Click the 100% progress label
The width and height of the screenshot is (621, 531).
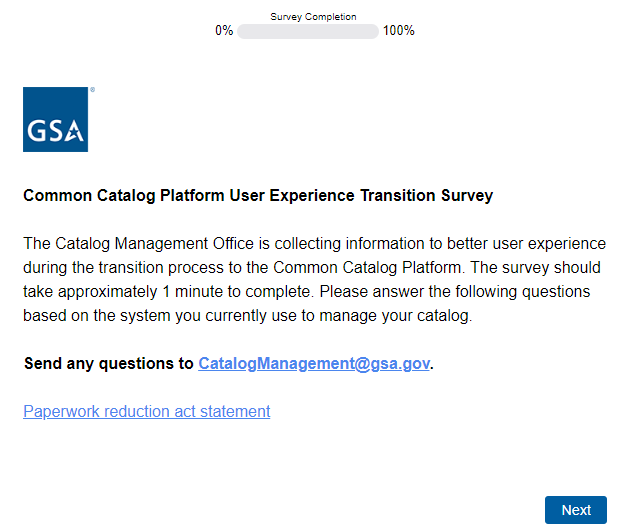[x=398, y=31]
